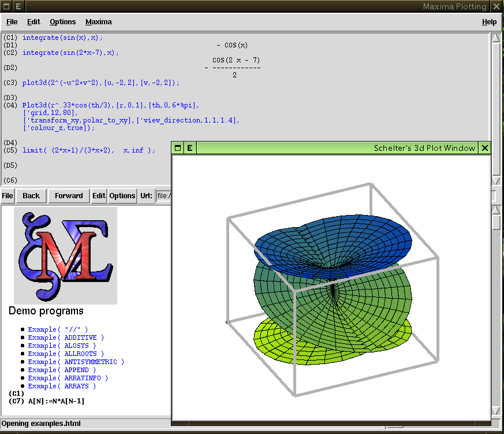Go Forward in the browser pane
Screen dimensions: 504x434
(69, 195)
